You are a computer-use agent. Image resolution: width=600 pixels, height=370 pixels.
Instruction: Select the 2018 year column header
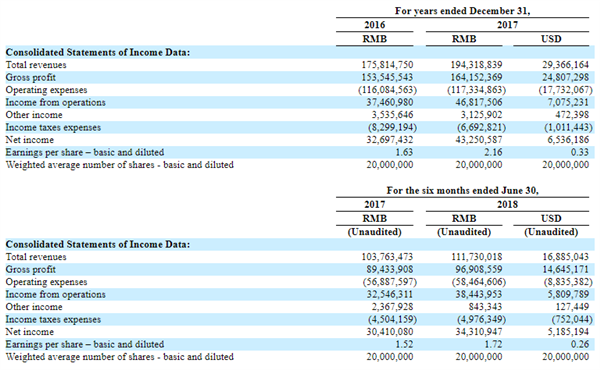(x=507, y=204)
